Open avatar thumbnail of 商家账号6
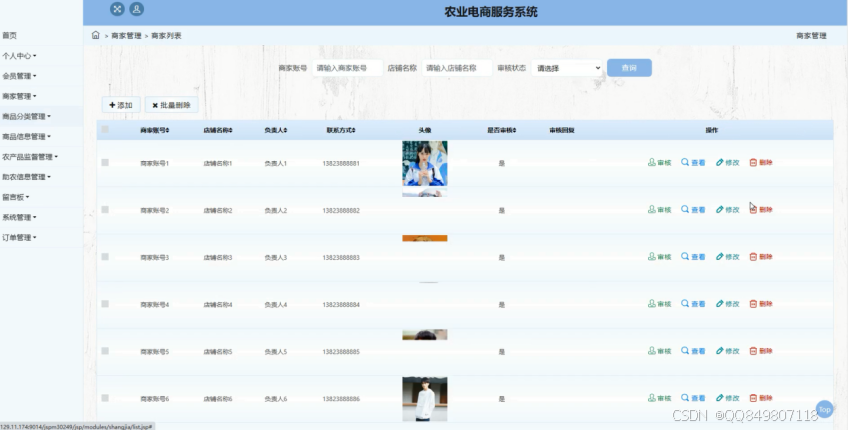Viewport: 848px width, 431px height. (425, 399)
